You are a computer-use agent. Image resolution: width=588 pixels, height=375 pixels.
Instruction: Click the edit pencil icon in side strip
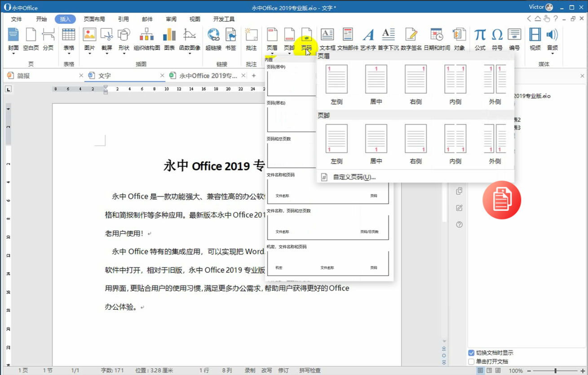click(459, 208)
